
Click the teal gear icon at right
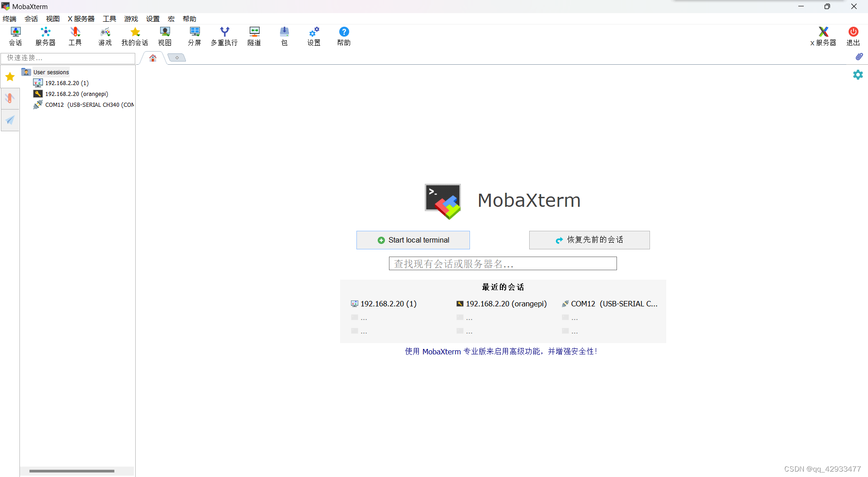pos(858,74)
